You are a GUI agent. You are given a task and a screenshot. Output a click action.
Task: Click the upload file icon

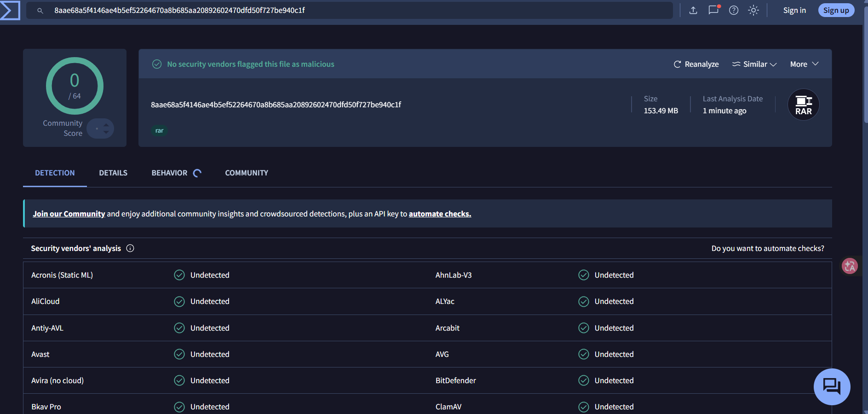click(693, 10)
